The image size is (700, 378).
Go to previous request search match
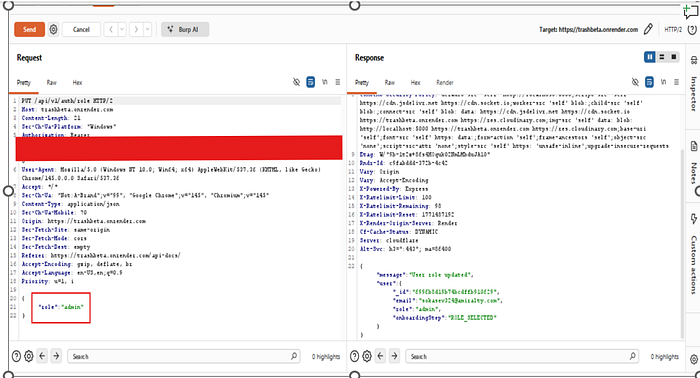[x=42, y=356]
